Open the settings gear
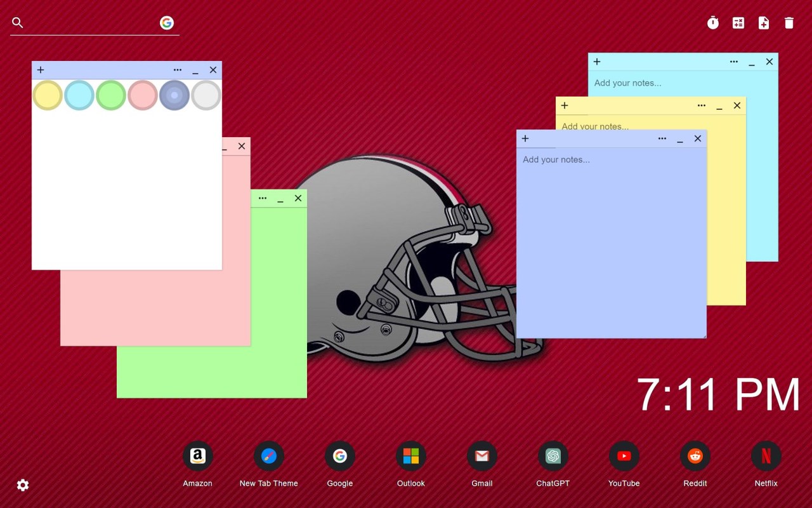Screen dimensions: 812x508 [x=23, y=485]
